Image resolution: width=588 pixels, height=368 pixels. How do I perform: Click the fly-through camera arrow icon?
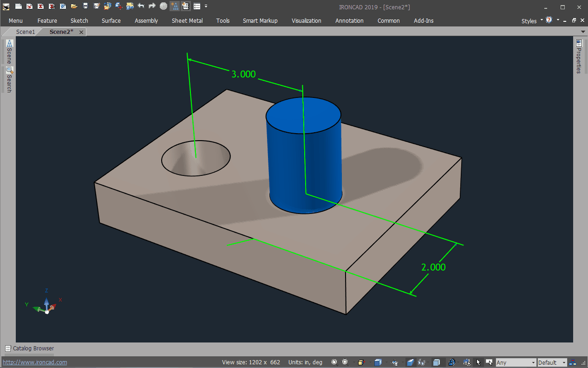pos(394,362)
